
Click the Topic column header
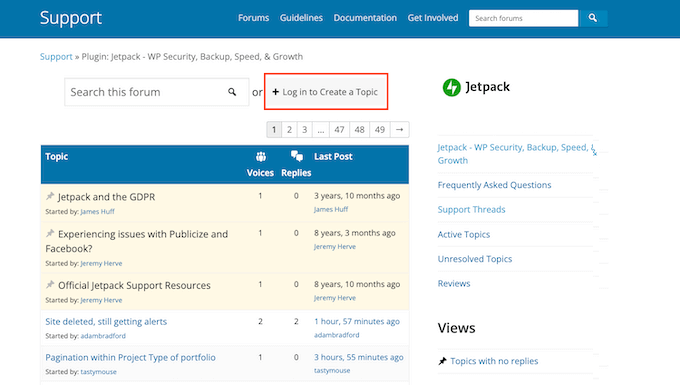(x=57, y=157)
